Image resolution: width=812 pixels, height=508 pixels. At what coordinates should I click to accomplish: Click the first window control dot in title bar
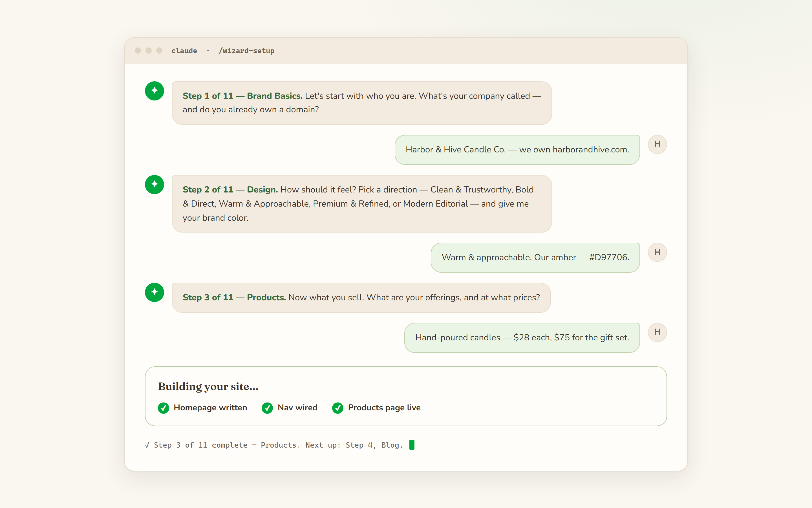click(138, 51)
